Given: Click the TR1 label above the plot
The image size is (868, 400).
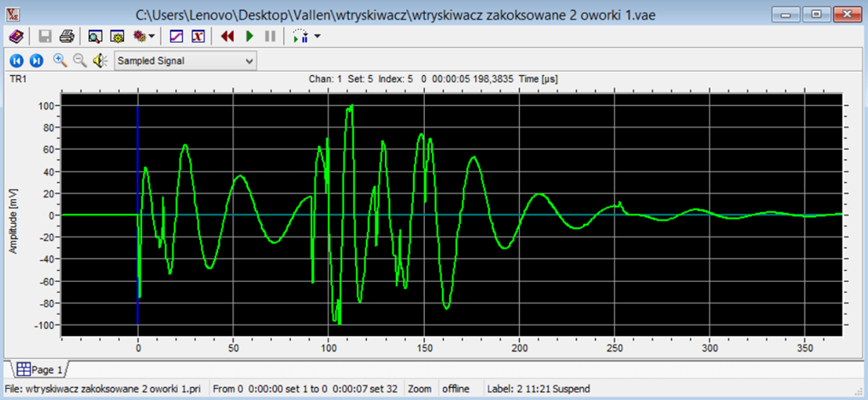Looking at the screenshot, I should tap(18, 79).
